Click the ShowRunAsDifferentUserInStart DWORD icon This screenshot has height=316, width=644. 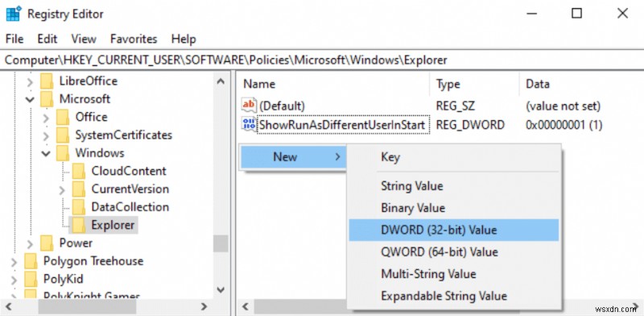pyautogui.click(x=249, y=124)
